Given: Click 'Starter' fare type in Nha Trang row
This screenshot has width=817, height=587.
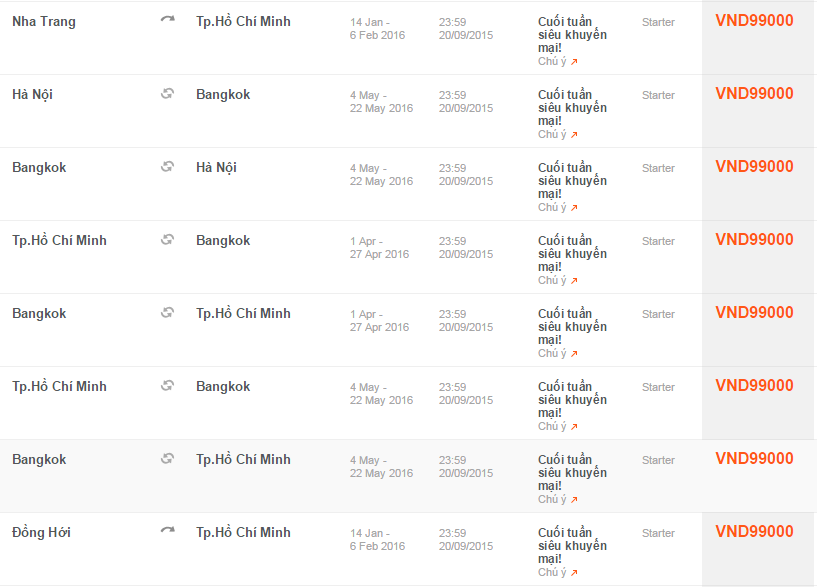Looking at the screenshot, I should (x=658, y=22).
